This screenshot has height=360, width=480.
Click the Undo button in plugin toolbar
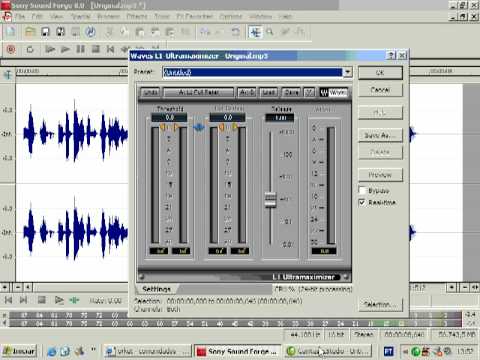click(x=150, y=92)
